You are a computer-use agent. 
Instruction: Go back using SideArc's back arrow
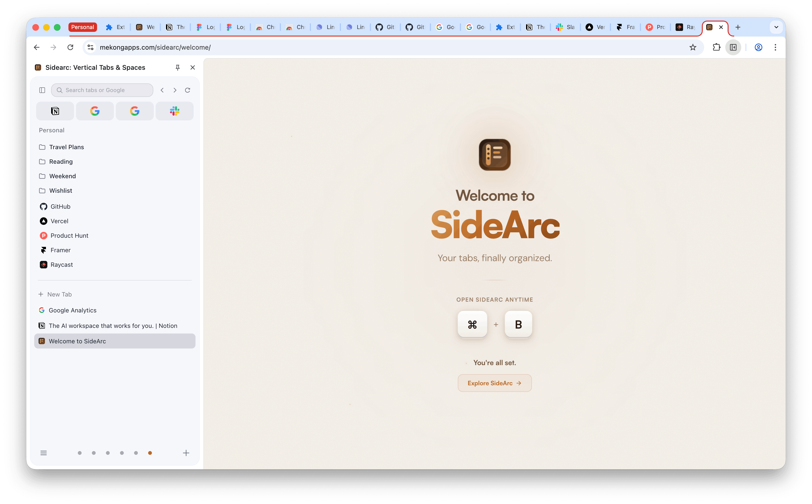pyautogui.click(x=162, y=90)
